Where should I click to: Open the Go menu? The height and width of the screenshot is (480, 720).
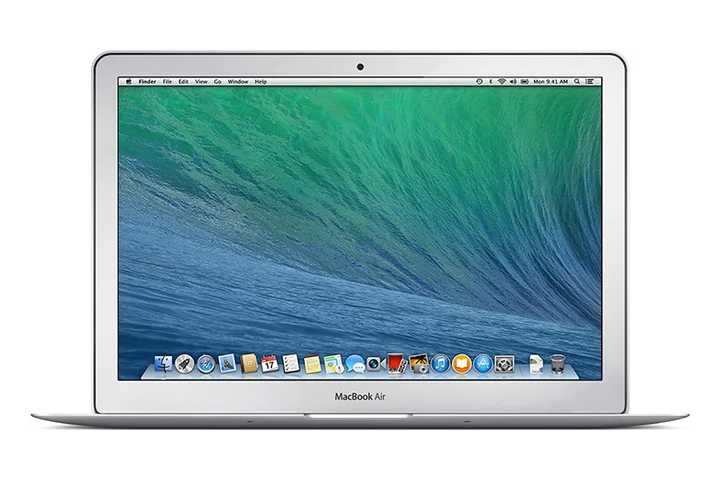pos(218,81)
